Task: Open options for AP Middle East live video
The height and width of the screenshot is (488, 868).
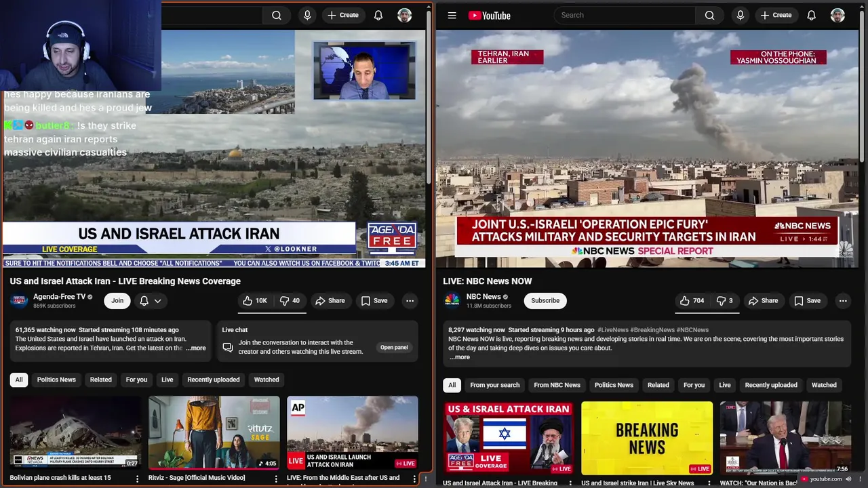Action: [414, 479]
